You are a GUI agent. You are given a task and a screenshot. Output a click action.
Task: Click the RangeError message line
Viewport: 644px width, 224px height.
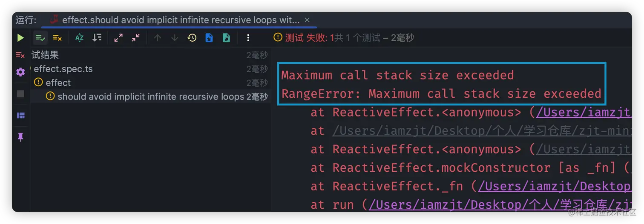click(x=441, y=94)
